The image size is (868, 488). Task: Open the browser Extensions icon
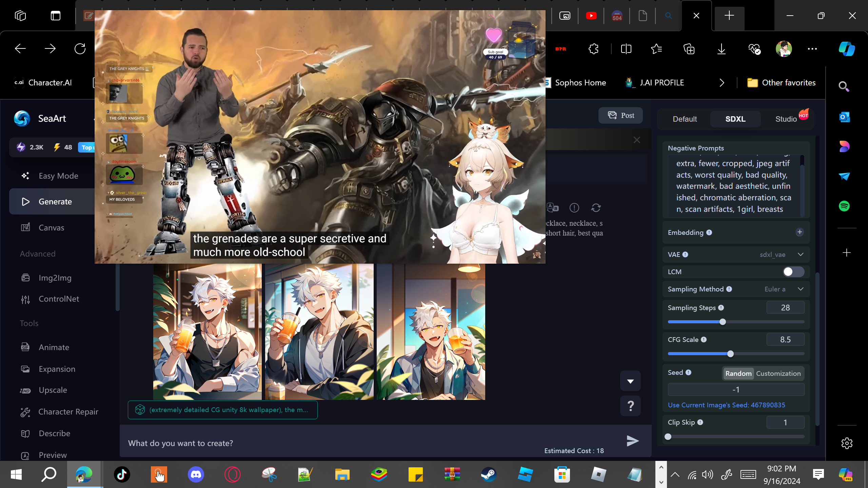[594, 49]
